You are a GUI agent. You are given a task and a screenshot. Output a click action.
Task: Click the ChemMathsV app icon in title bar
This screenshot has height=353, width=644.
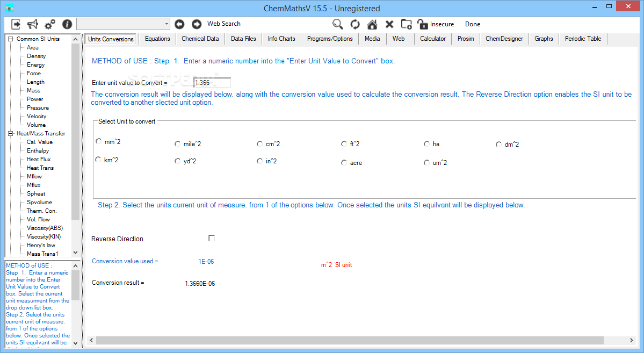10,8
